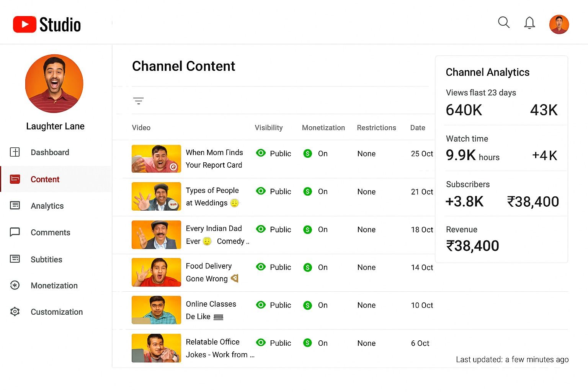Open notifications via the bell icon

(x=529, y=23)
